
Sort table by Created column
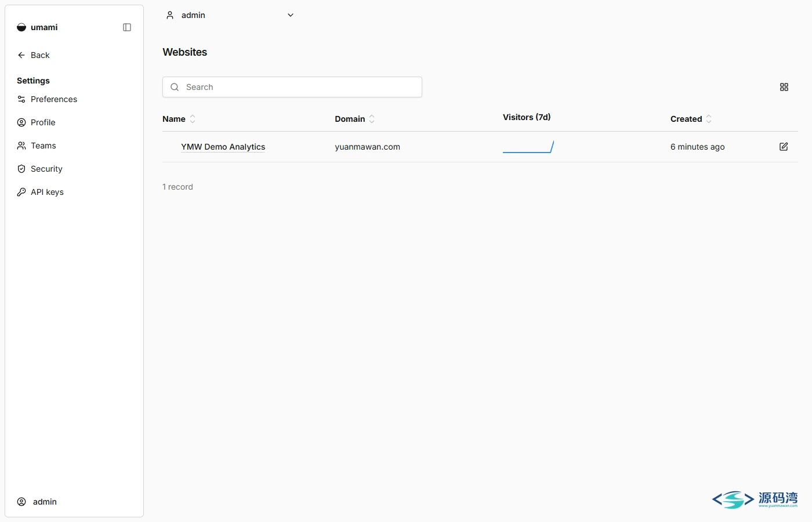(x=691, y=119)
